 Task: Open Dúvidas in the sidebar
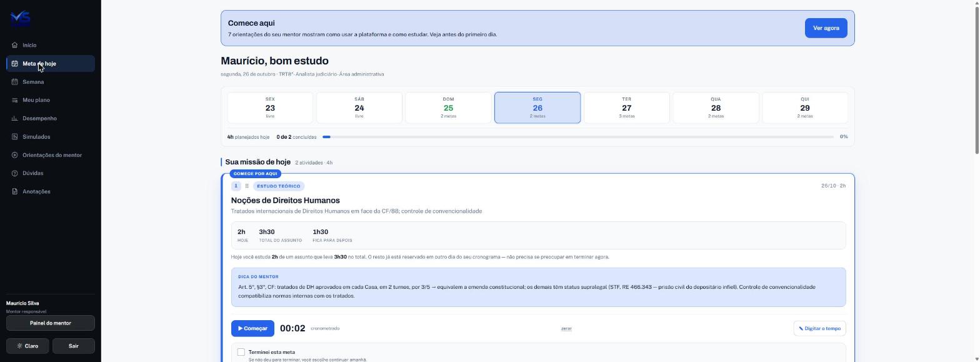tap(51, 173)
